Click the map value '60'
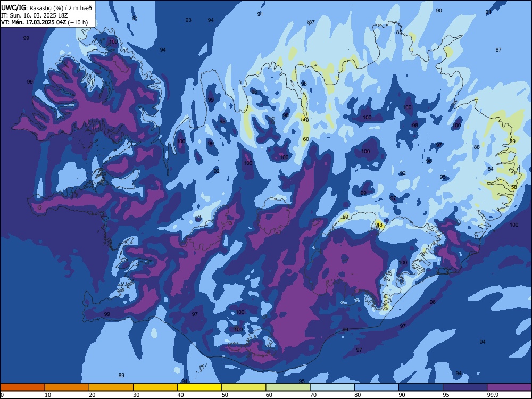Screen dimensions: 532x399 306,139
